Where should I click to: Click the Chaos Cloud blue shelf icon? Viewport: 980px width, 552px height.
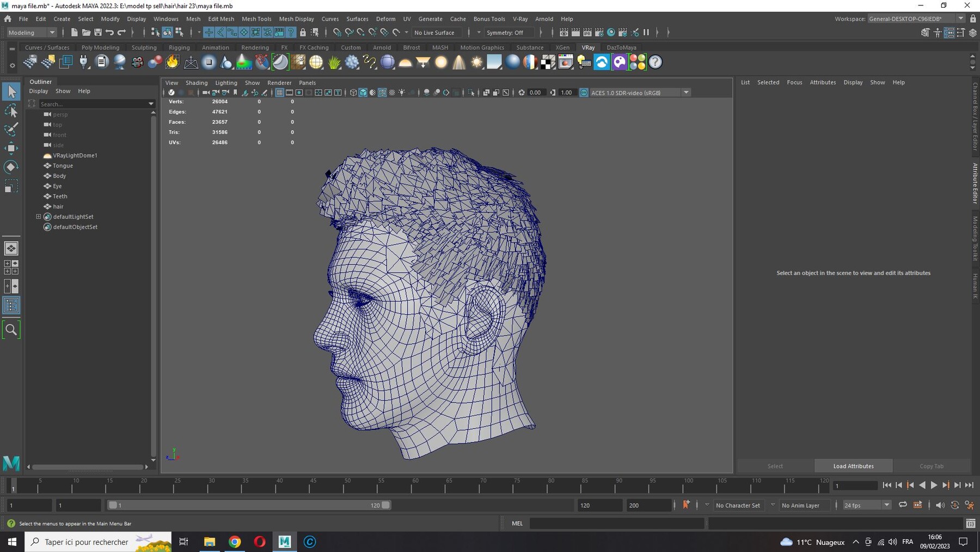click(602, 62)
